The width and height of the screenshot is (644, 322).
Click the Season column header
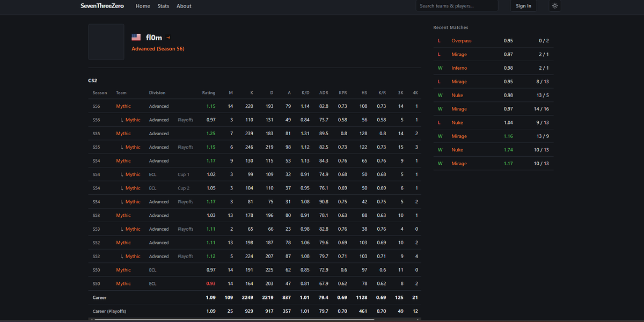(100, 93)
